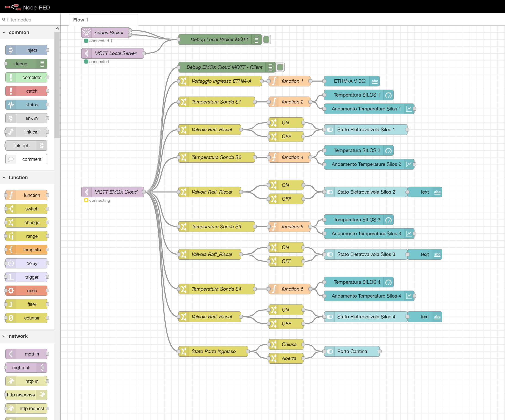Select Stato Elettrovalvola Silos 4 switch node
Image resolution: width=505 pixels, height=420 pixels.
tap(366, 317)
